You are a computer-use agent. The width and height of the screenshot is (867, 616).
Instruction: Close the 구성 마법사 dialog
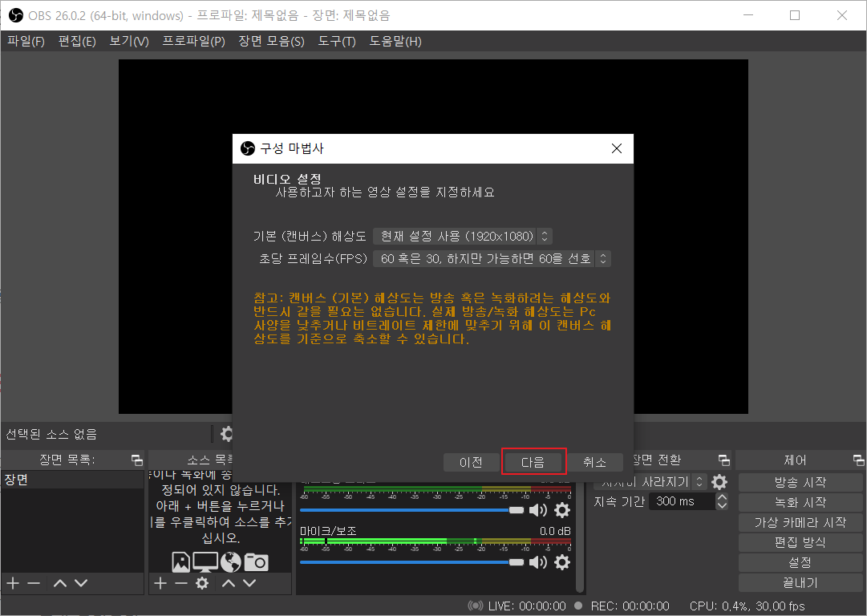tap(617, 148)
